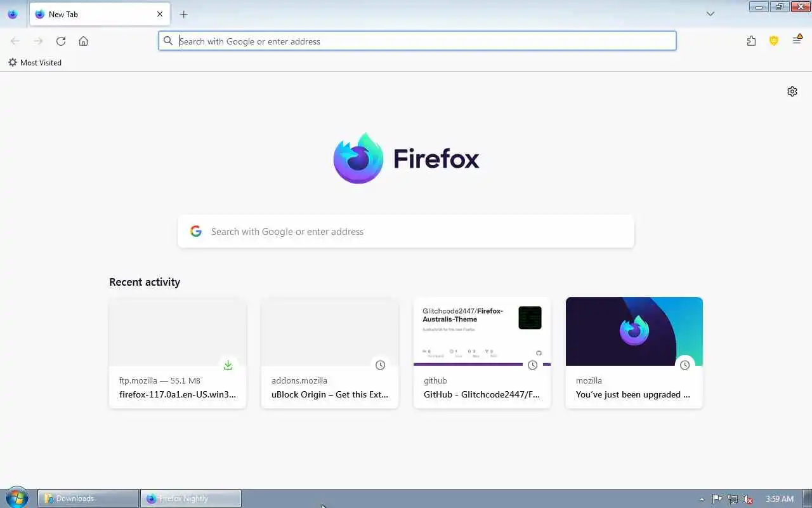The width and height of the screenshot is (812, 508).
Task: Open the Extensions puzzle icon
Action: click(751, 41)
